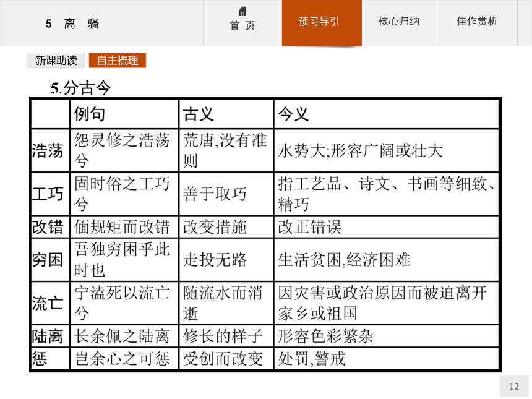Select the 新课助读 sub-tab
This screenshot has width=532, height=399.
tap(56, 61)
